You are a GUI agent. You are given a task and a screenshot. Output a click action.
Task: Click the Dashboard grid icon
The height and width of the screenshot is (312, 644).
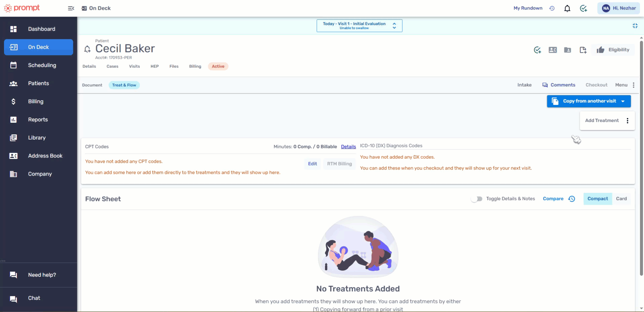point(13,29)
